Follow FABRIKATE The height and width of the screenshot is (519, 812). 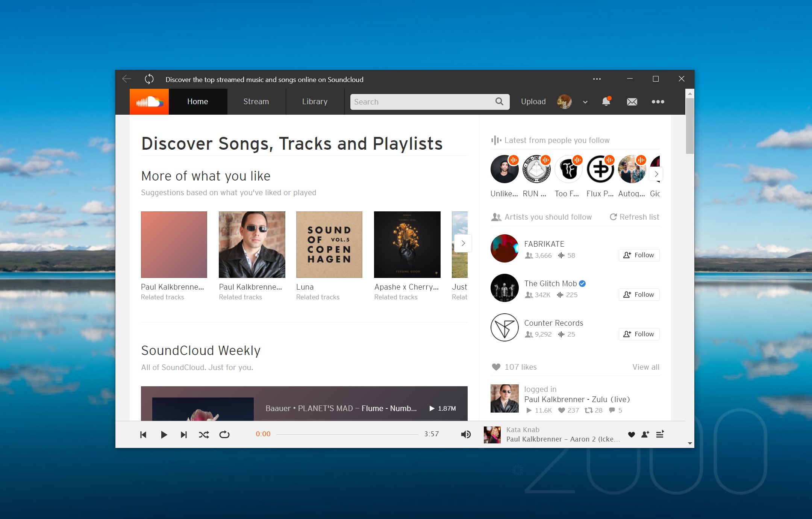point(639,255)
